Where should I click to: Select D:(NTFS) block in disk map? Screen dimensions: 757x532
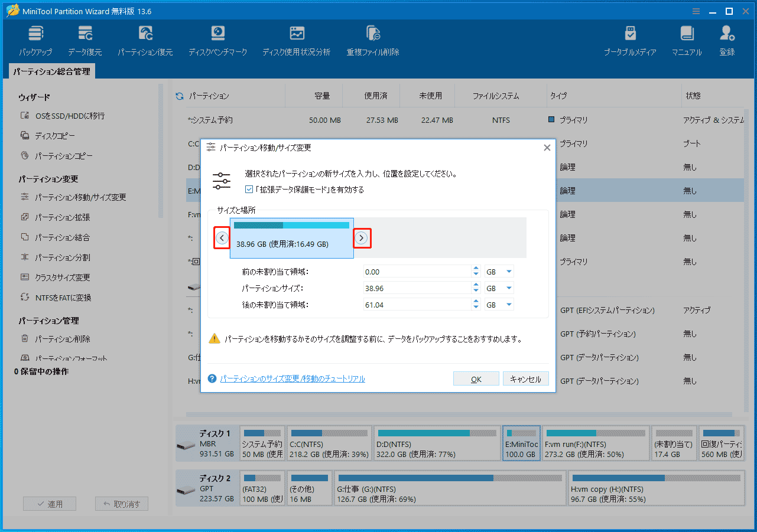coord(437,443)
